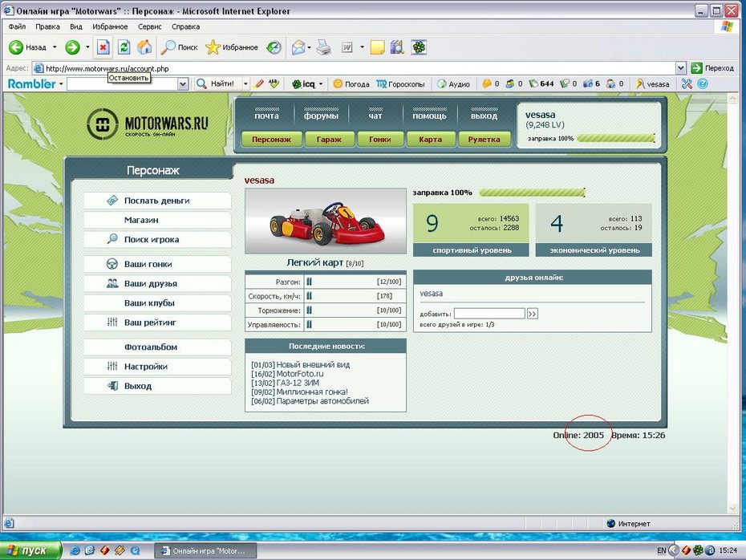Click the Rambler toolbar help question icon
Image resolution: width=746 pixels, height=560 pixels.
pyautogui.click(x=703, y=83)
